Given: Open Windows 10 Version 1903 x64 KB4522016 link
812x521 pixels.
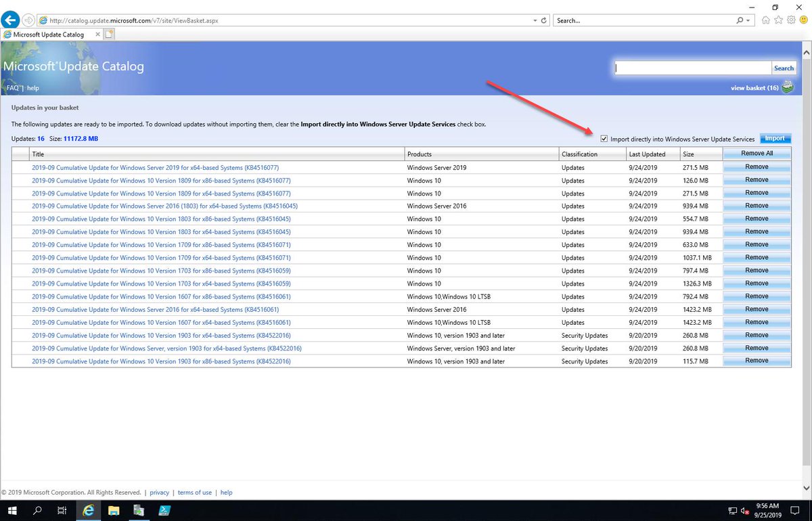Looking at the screenshot, I should [161, 336].
